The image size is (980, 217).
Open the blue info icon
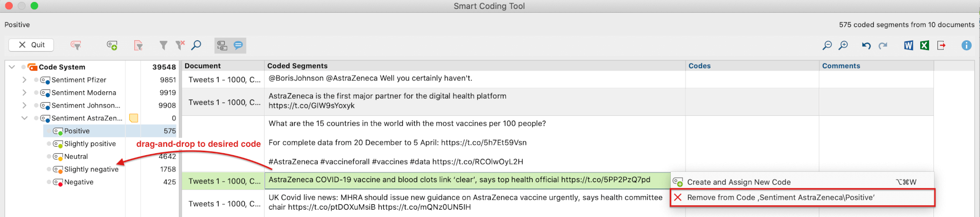966,45
